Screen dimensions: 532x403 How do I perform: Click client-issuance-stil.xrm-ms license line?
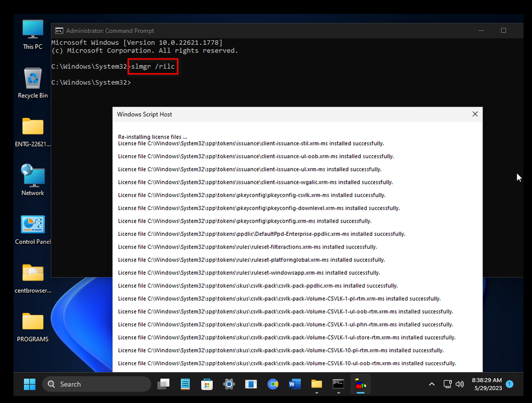point(251,144)
